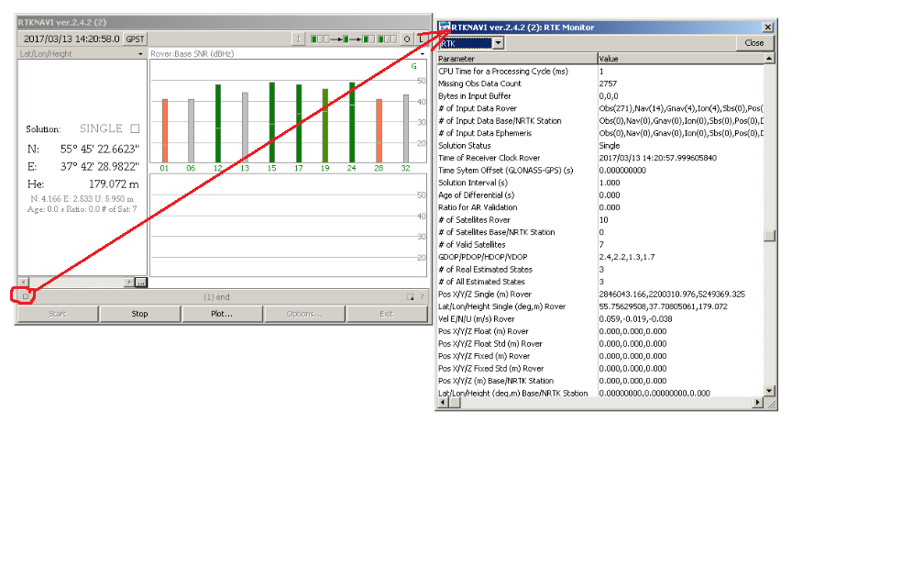Open the Plot... window

click(220, 314)
